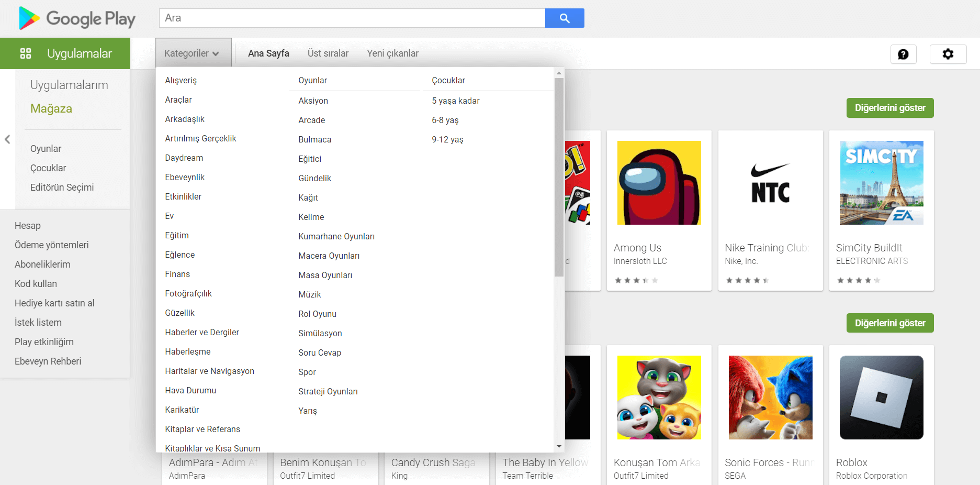Open the Oyunlar header in dropdown

(312, 80)
